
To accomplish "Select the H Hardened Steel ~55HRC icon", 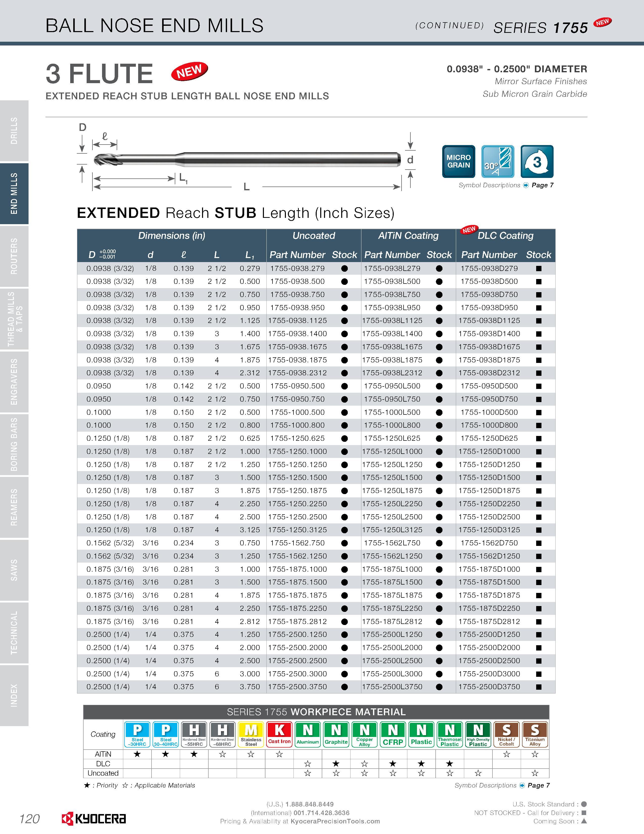I will tap(194, 734).
